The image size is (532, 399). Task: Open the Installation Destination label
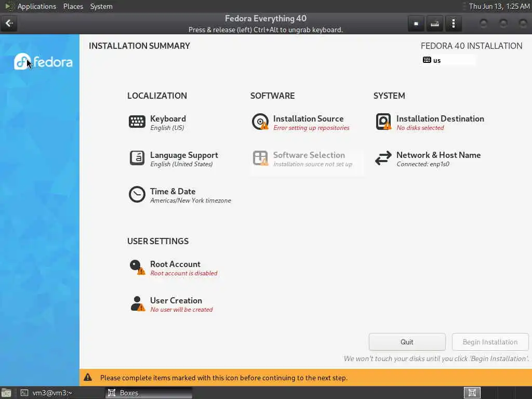coord(440,118)
